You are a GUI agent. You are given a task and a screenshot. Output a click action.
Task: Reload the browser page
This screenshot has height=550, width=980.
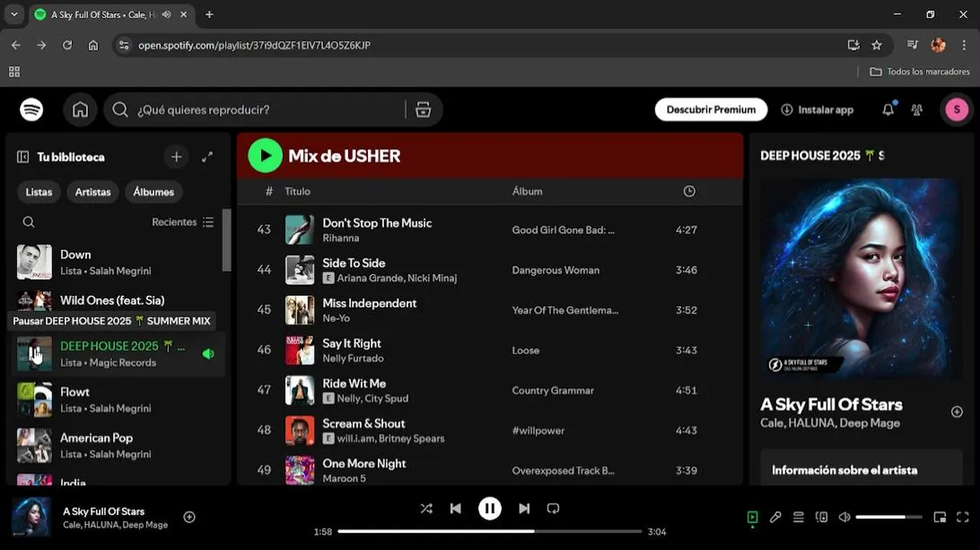point(67,45)
